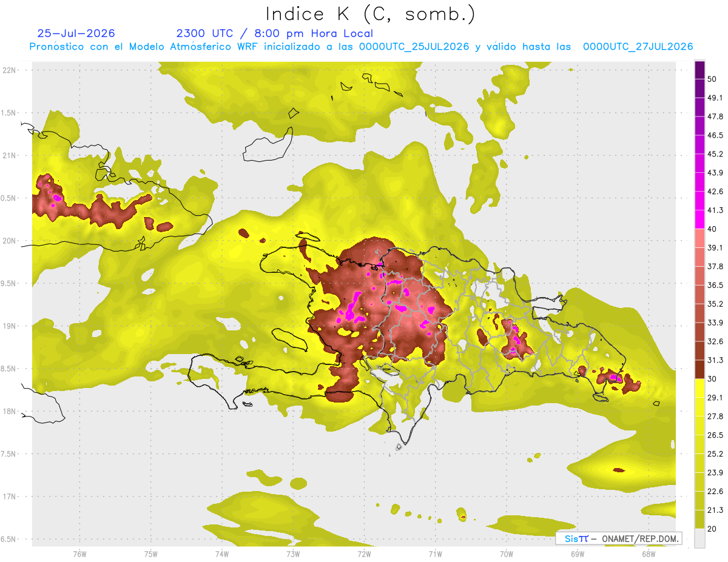Click the "75W" longitude label
Image resolution: width=728 pixels, height=562 pixels.
[x=150, y=554]
